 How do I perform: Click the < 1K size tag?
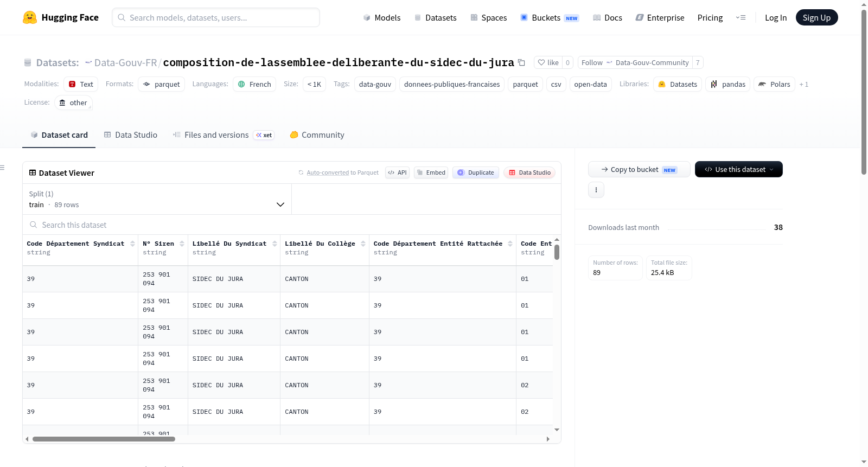click(x=314, y=84)
